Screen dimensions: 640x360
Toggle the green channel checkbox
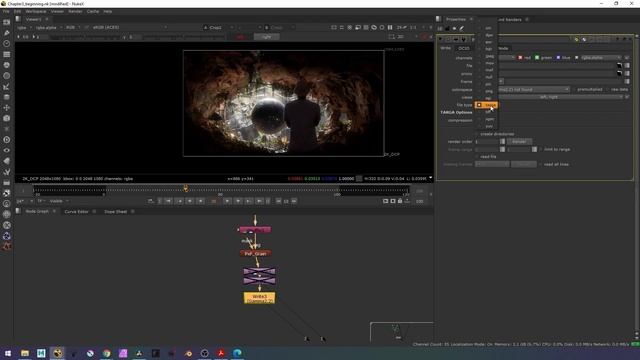pyautogui.click(x=537, y=58)
